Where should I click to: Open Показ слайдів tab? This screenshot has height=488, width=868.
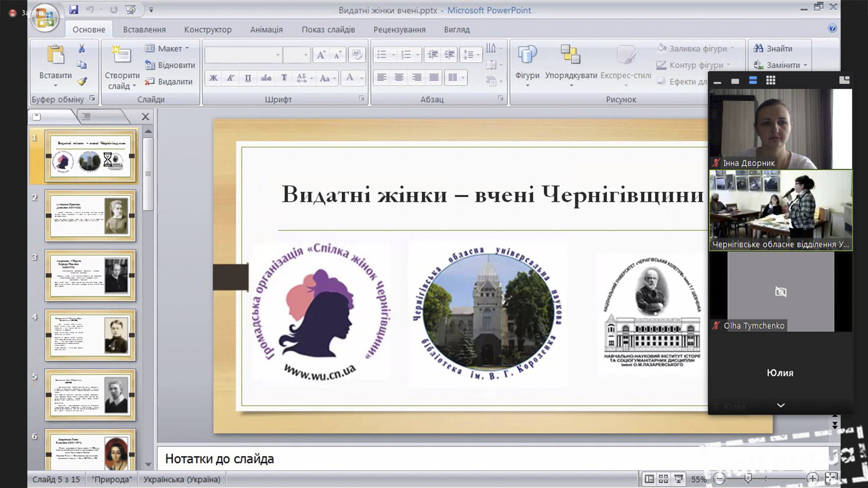(x=328, y=30)
